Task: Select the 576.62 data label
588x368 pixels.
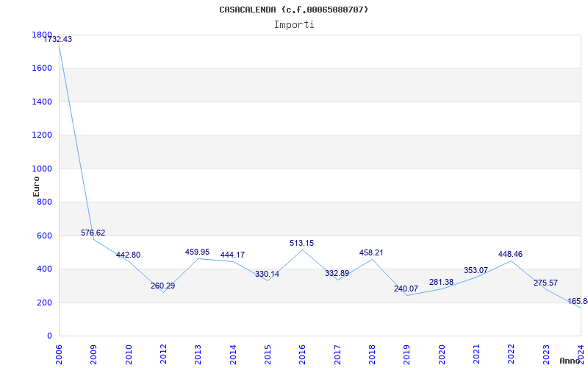Action: point(93,233)
